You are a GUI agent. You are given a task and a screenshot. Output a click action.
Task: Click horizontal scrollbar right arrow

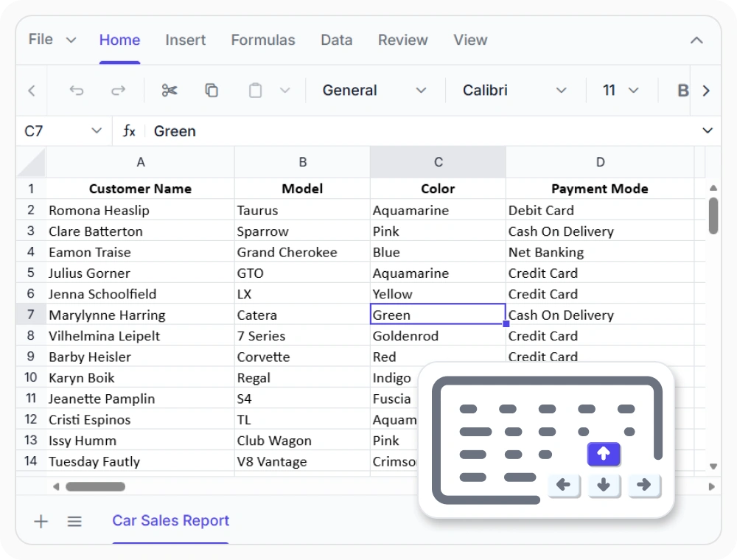711,487
